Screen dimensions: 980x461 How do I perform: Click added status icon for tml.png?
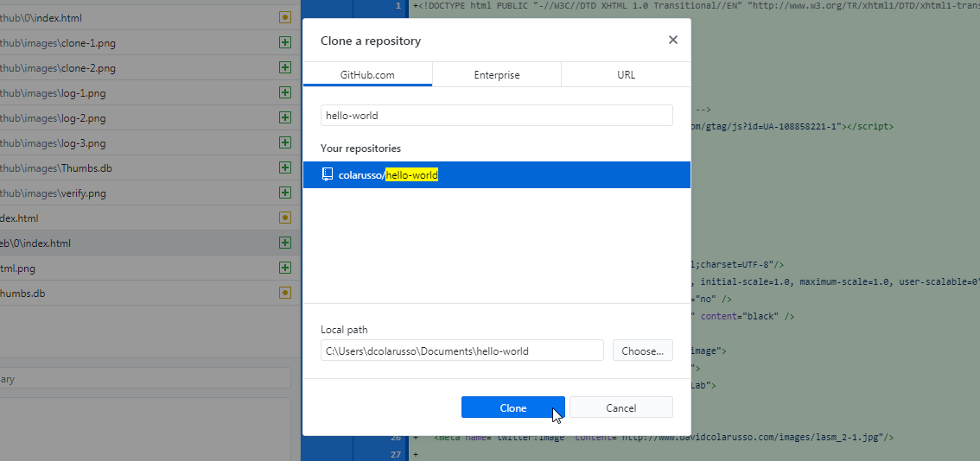tap(285, 268)
